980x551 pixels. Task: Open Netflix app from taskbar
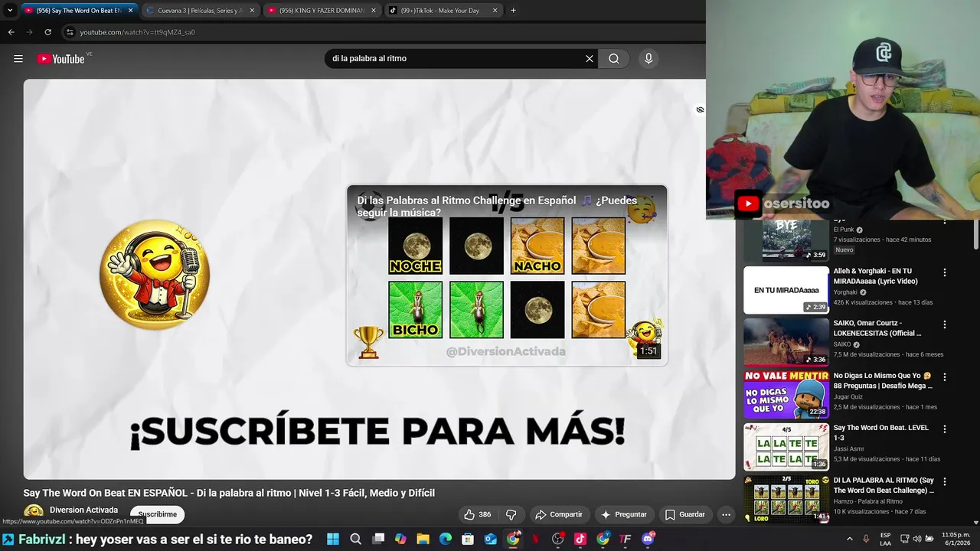pos(535,540)
